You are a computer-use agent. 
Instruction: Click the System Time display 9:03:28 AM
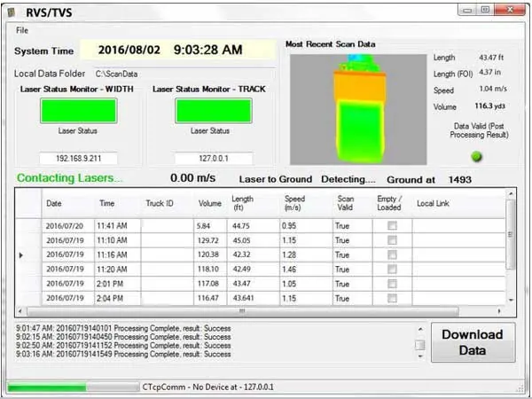coord(208,50)
